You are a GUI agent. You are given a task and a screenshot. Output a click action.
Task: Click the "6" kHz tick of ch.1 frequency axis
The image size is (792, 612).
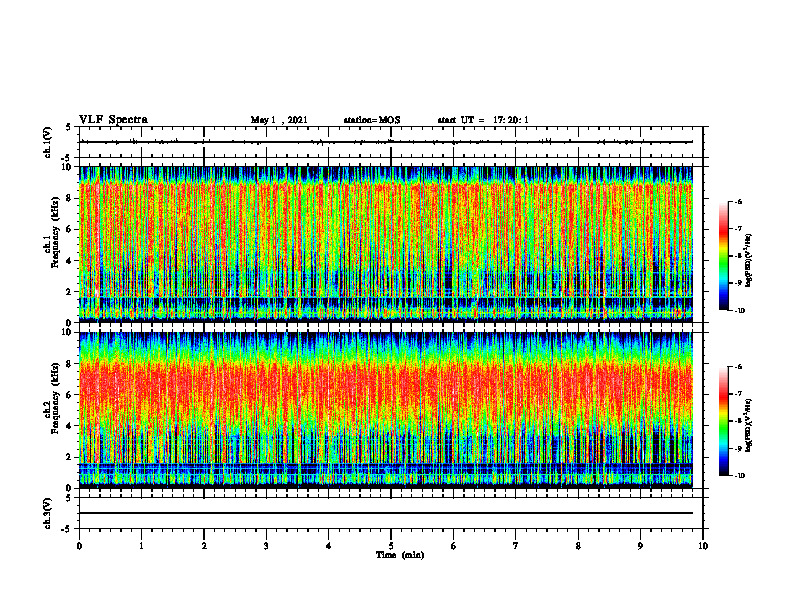coord(70,230)
